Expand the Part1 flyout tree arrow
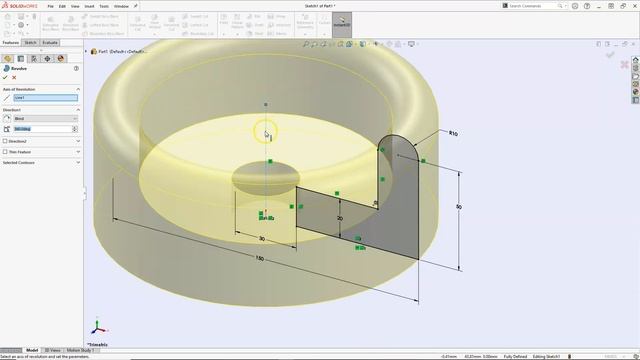Viewport: 640px width, 360px height. pyautogui.click(x=86, y=51)
